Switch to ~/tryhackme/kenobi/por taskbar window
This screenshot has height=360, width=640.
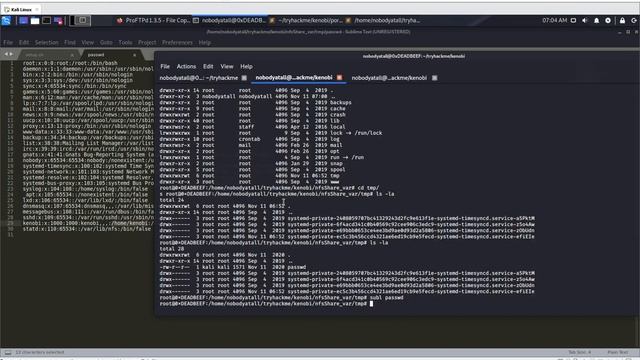point(306,20)
